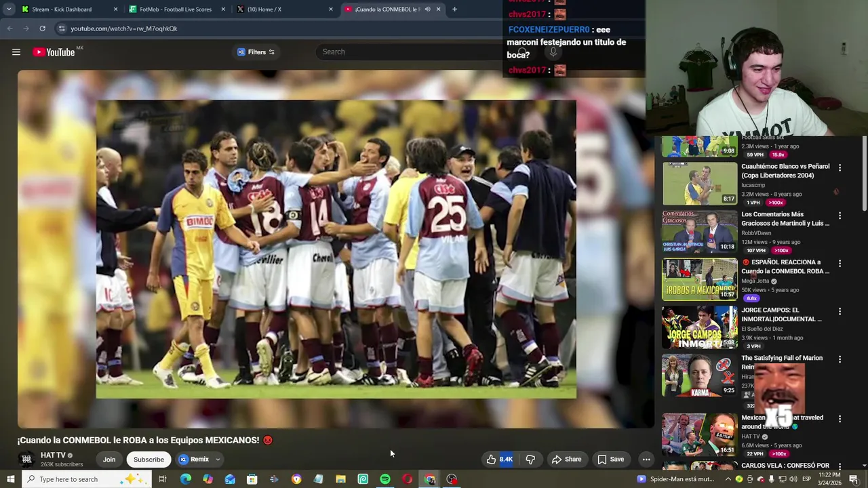Mute the YouTube tab via speaker icon
The image size is (868, 488).
point(427,9)
